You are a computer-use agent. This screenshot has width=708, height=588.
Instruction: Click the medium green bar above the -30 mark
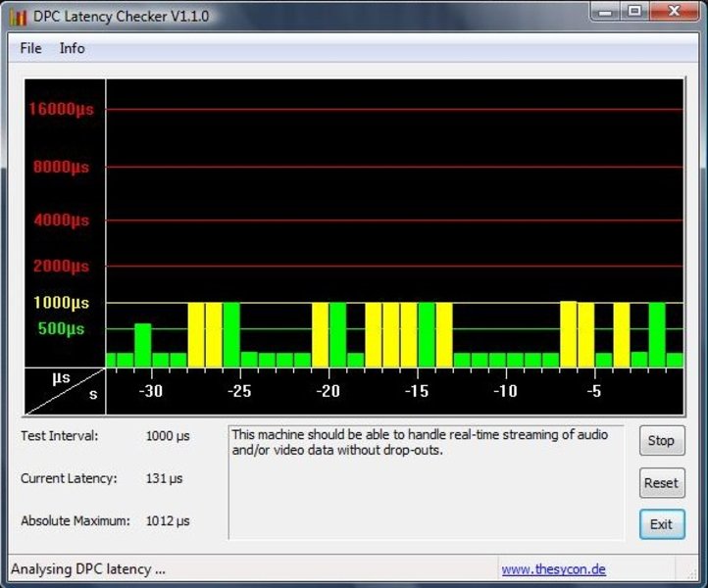click(143, 344)
